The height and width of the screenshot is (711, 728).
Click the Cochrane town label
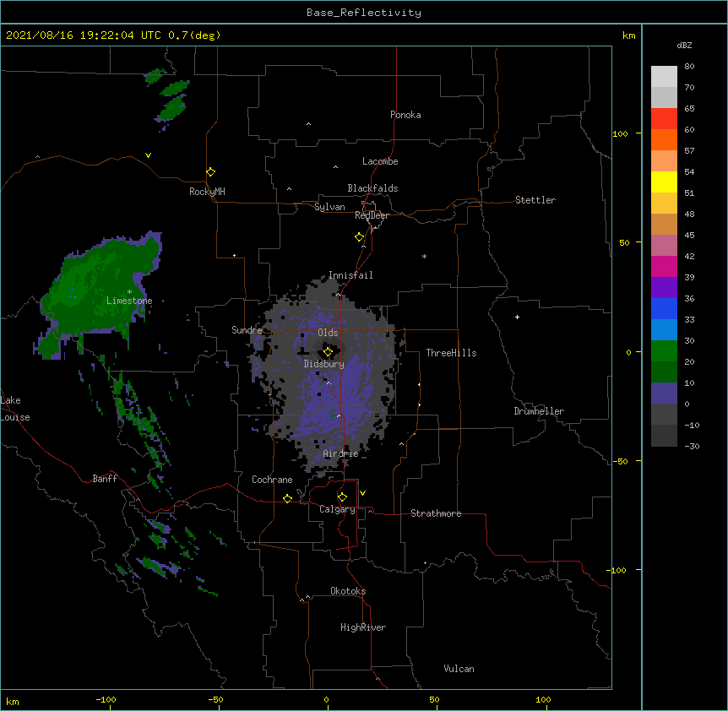pos(272,480)
